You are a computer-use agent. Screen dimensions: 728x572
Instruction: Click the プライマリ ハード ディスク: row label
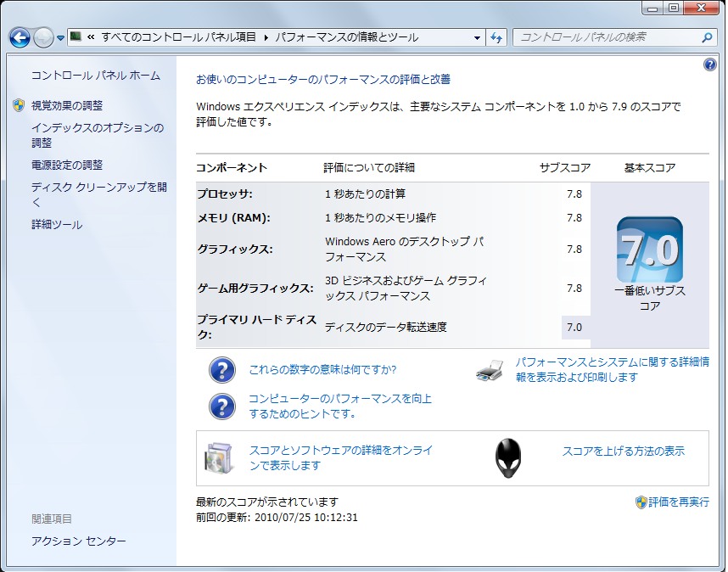coord(257,327)
